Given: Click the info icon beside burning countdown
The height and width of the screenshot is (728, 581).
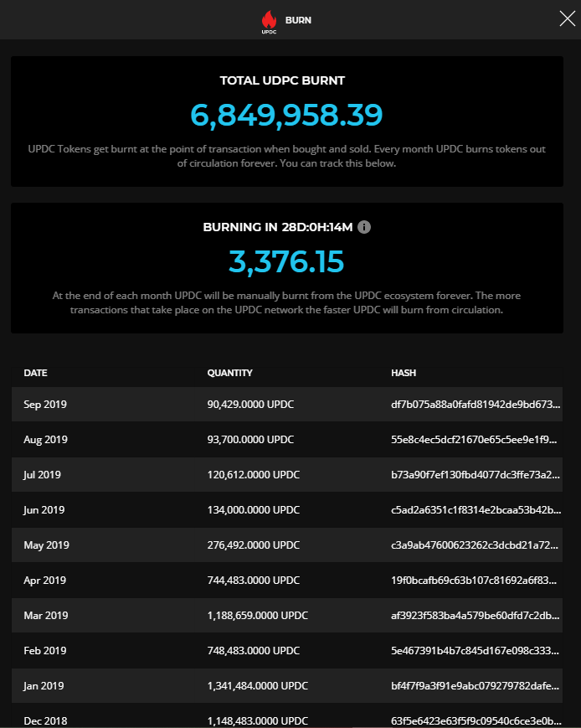Looking at the screenshot, I should click(364, 227).
